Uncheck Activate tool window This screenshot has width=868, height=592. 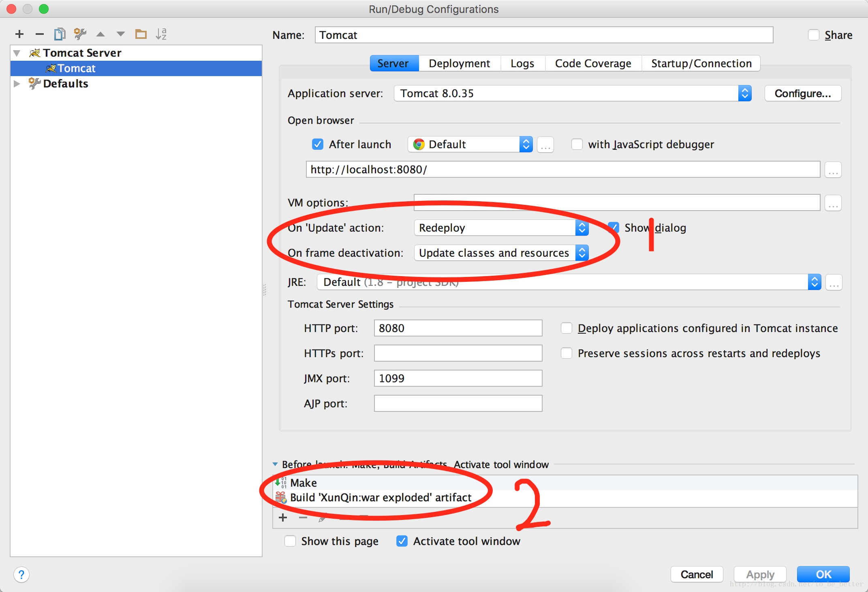click(402, 541)
